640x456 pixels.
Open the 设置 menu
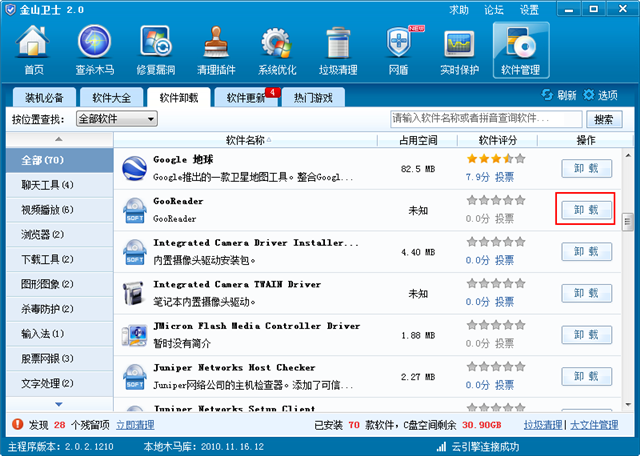point(529,10)
